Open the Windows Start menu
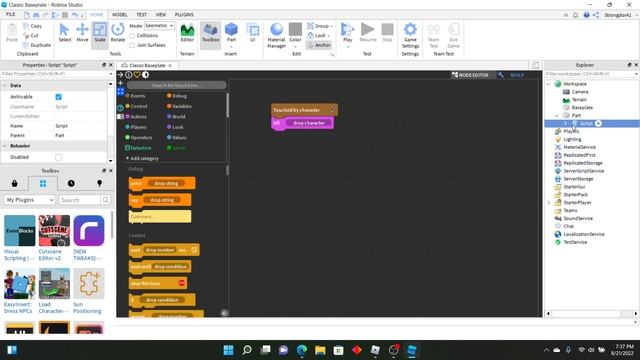The height and width of the screenshot is (360, 640). point(229,350)
